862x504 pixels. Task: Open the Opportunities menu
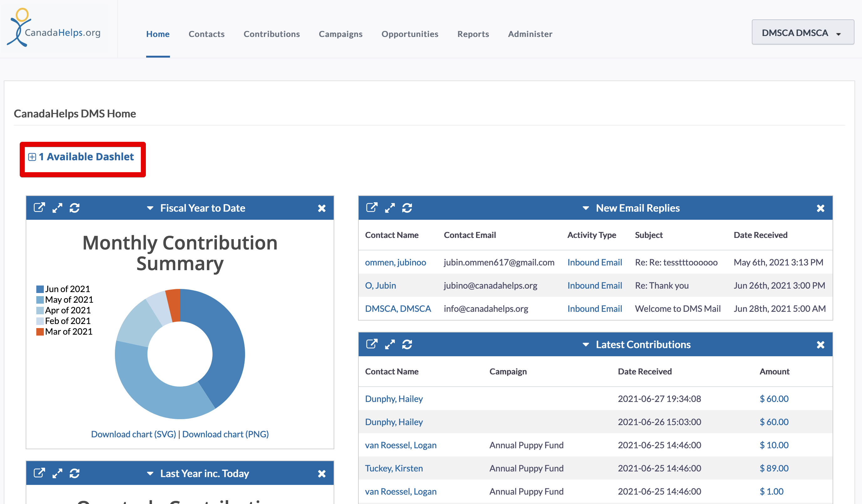[410, 34]
